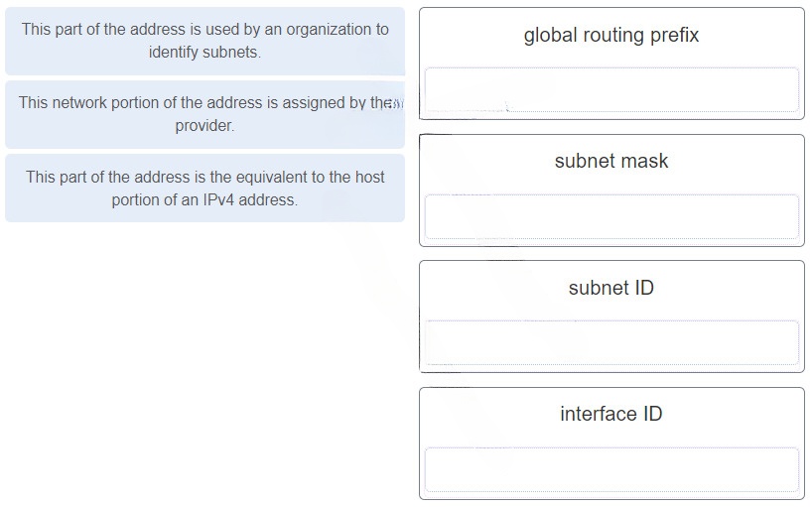Focus the subnet ID answer box
This screenshot has height=507, width=812.
pos(611,342)
